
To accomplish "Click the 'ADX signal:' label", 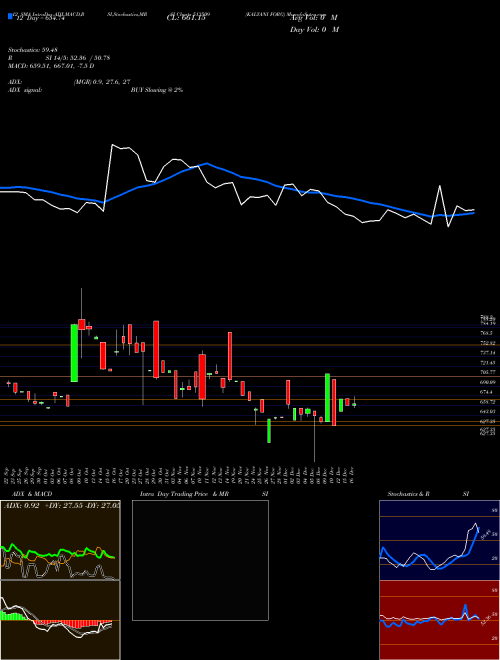I will coord(25,90).
